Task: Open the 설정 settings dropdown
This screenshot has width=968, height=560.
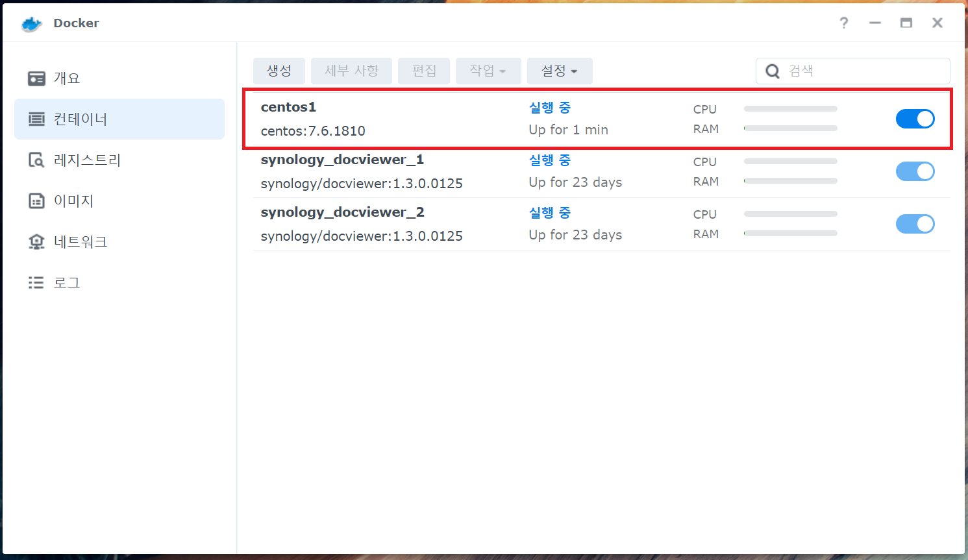Action: pos(560,71)
